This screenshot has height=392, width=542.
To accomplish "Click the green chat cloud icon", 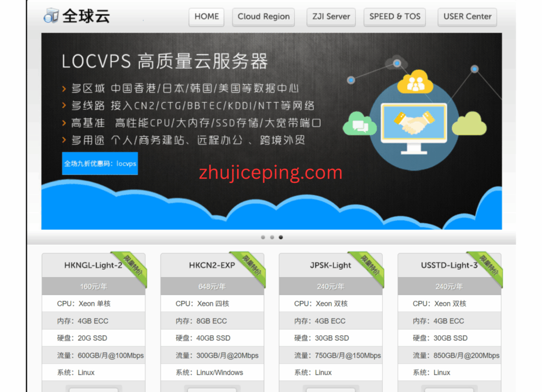I will [359, 124].
